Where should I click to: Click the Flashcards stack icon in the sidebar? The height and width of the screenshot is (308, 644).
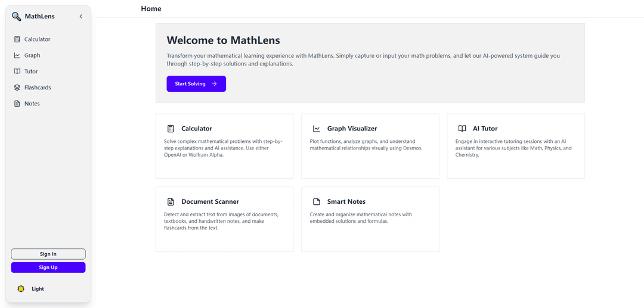point(17,88)
